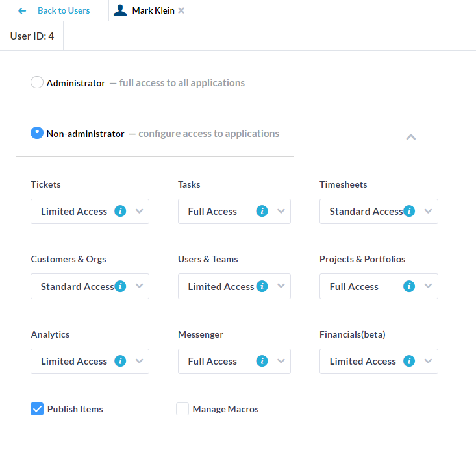Image resolution: width=476 pixels, height=455 pixels.
Task: Open the Tickets access dropdown arrow
Action: click(139, 211)
